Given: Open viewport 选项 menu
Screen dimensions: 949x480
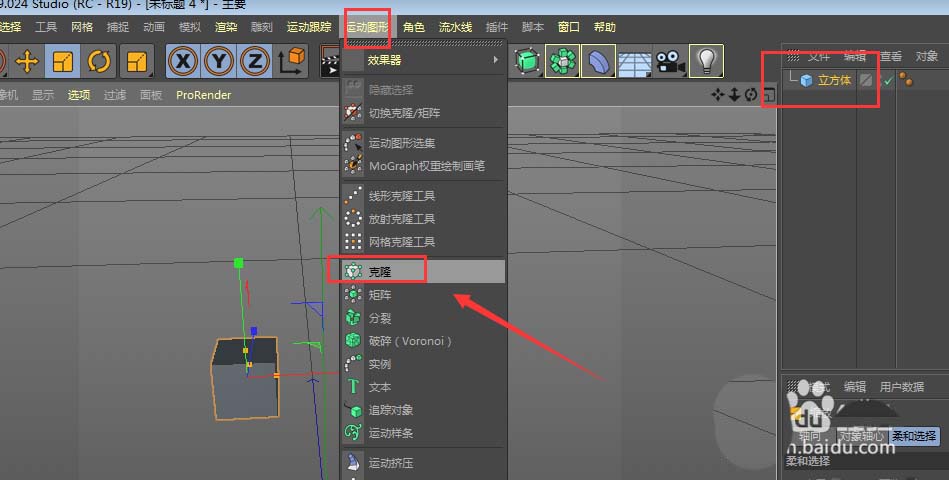Looking at the screenshot, I should coord(79,95).
